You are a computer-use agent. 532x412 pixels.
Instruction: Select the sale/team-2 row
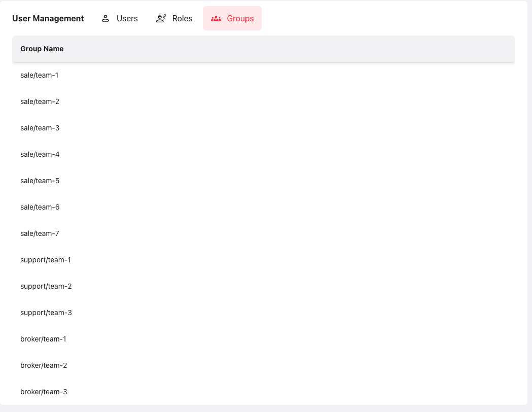[264, 101]
